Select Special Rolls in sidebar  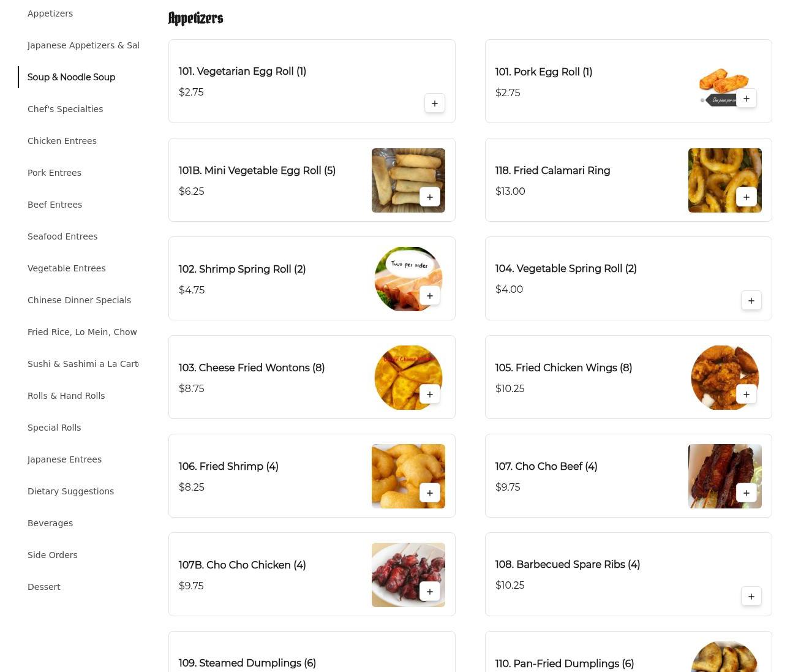[x=54, y=428]
